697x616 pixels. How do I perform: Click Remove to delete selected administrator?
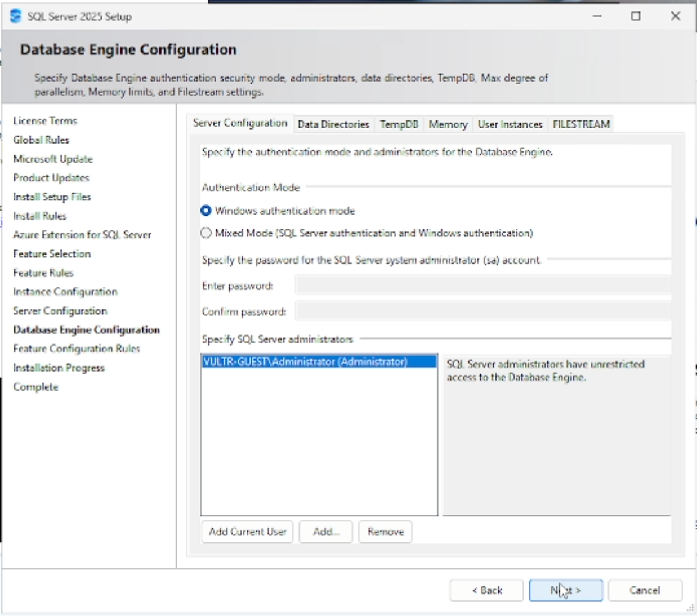pyautogui.click(x=385, y=532)
